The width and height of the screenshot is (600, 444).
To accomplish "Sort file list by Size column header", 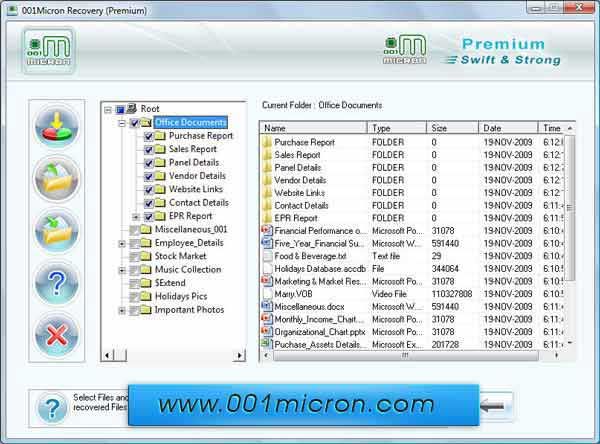I will click(453, 128).
